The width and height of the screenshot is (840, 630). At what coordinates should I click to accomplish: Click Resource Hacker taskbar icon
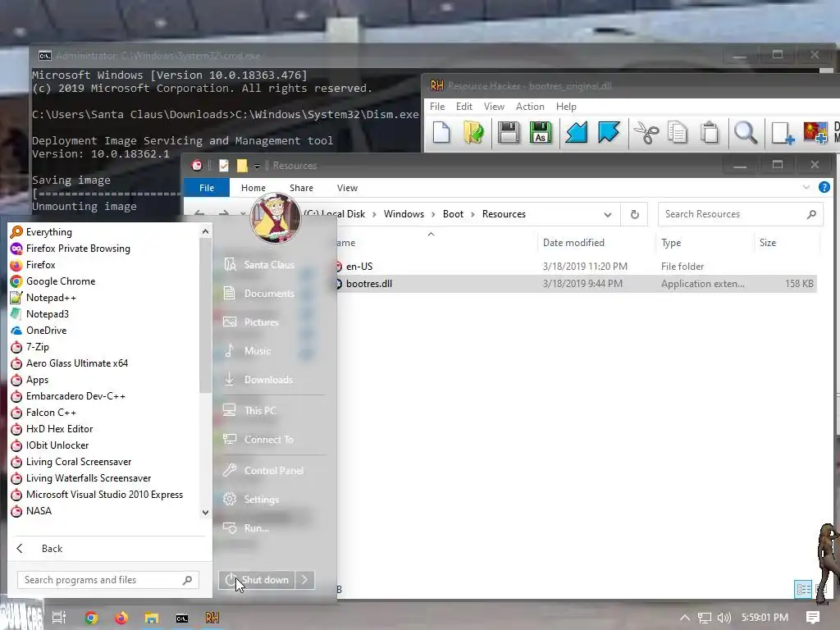212,618
